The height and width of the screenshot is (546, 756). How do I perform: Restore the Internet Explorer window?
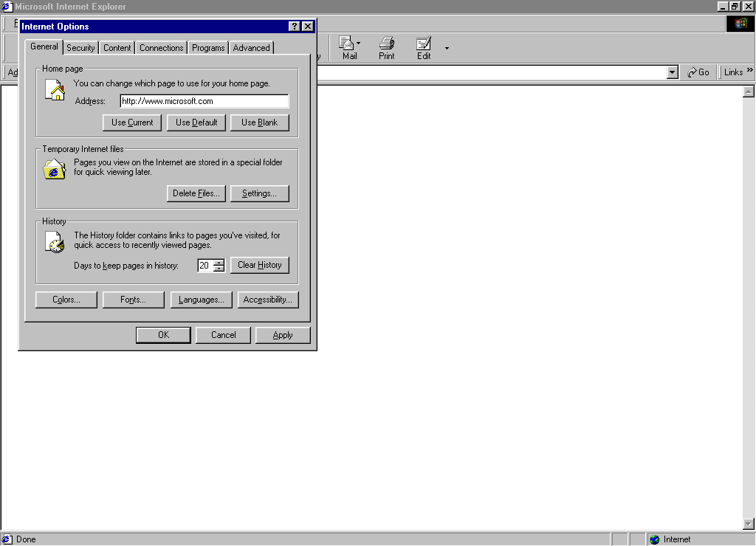(735, 6)
